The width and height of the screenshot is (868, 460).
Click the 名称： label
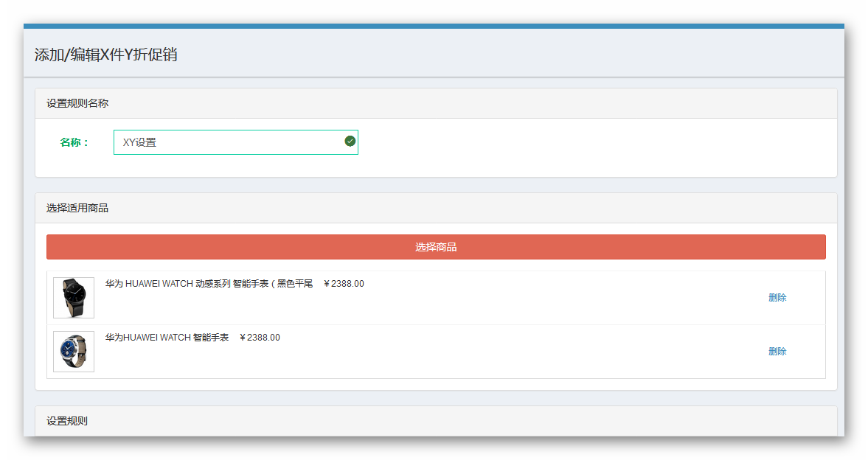74,142
